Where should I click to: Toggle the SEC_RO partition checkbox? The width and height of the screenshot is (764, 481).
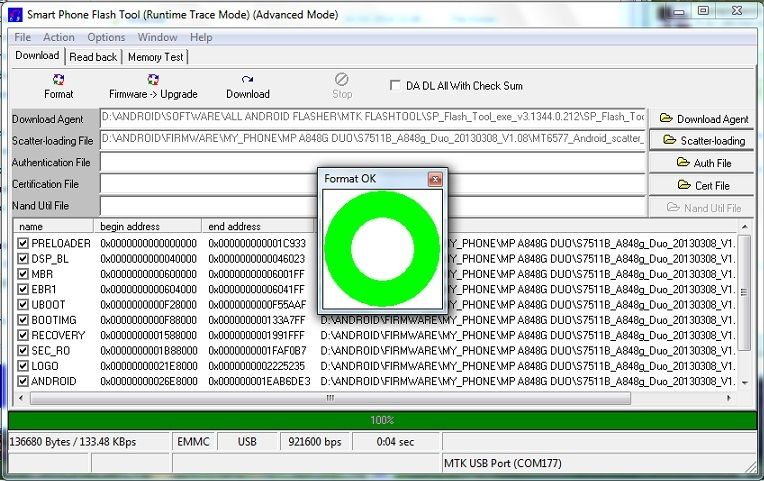click(x=23, y=350)
